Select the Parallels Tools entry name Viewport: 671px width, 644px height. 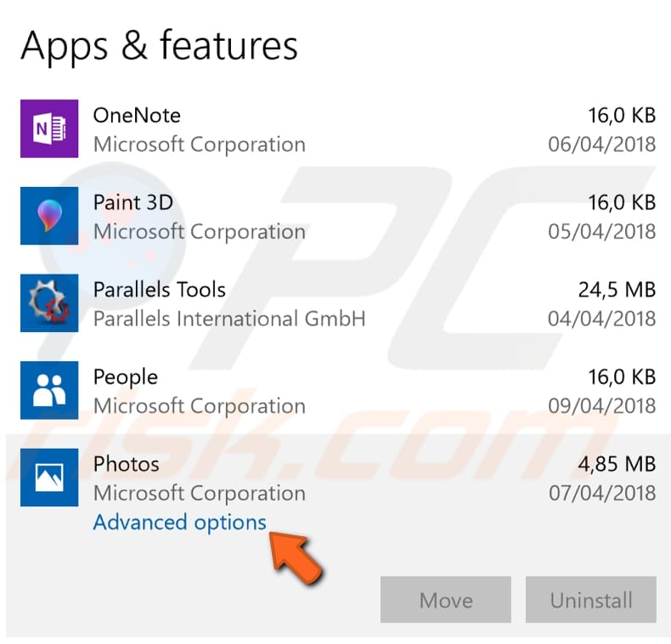click(159, 290)
